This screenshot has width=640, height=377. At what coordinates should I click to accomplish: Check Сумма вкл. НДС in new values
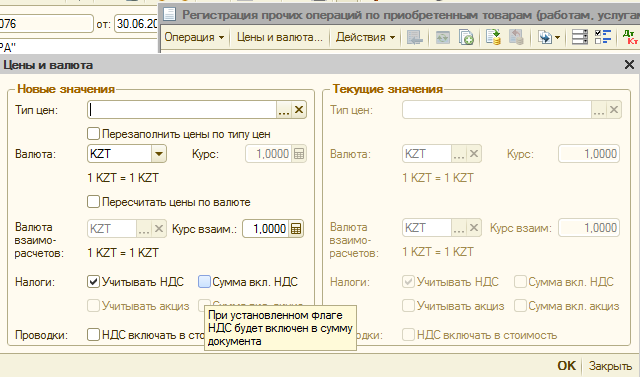tap(204, 282)
